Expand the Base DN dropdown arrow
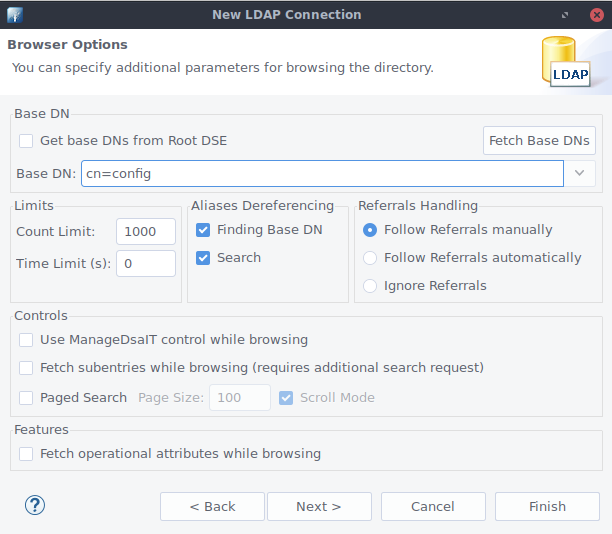This screenshot has height=534, width=612. pyautogui.click(x=580, y=174)
